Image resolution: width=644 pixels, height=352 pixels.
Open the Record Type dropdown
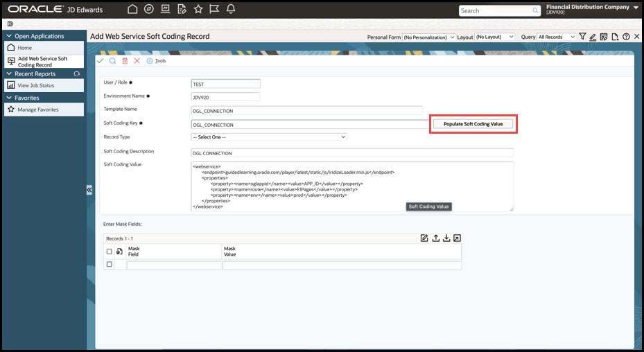(269, 137)
